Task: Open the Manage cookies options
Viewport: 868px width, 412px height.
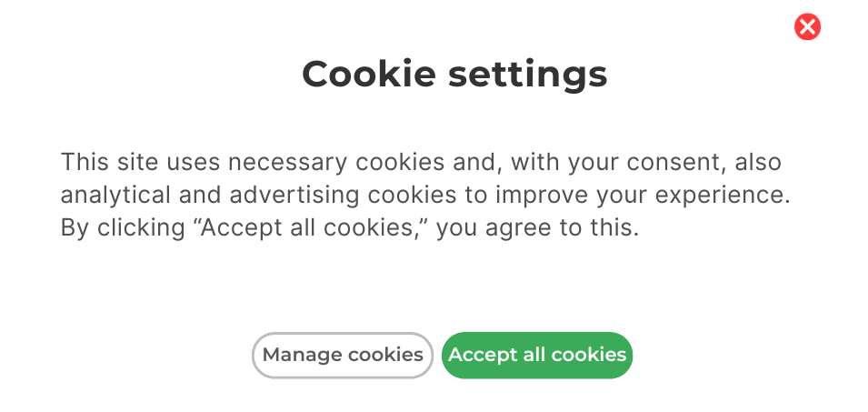Action: coord(343,355)
